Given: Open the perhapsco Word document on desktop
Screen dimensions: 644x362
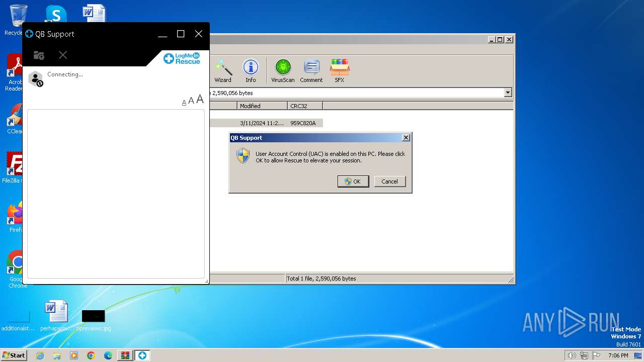Looking at the screenshot, I should pyautogui.click(x=56, y=316).
